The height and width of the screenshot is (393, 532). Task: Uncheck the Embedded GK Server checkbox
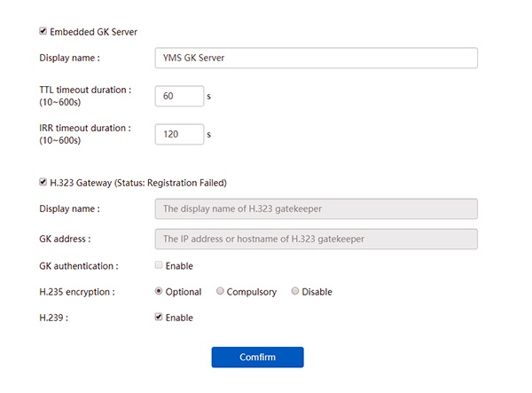point(43,31)
